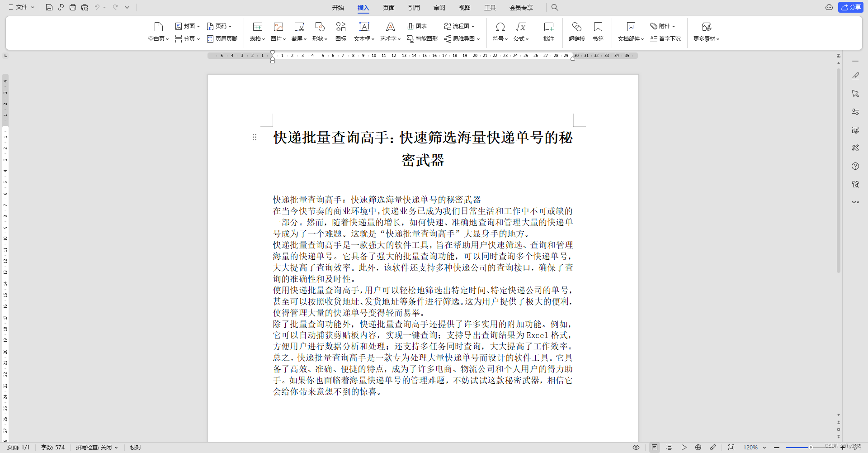Click the 智能图形 smart graphic button
Viewport: 868px width, 453px height.
coord(422,39)
